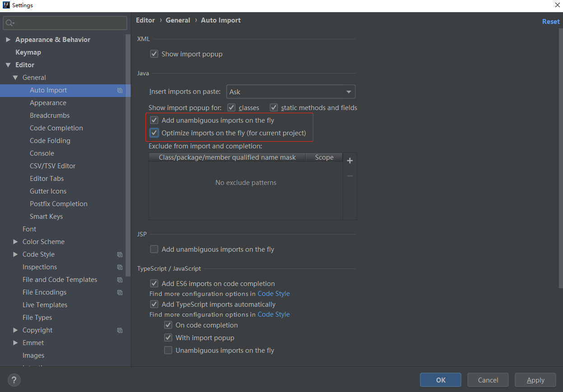This screenshot has height=392, width=563.
Task: Click the right panel vertical scrollbar
Action: tap(561, 158)
